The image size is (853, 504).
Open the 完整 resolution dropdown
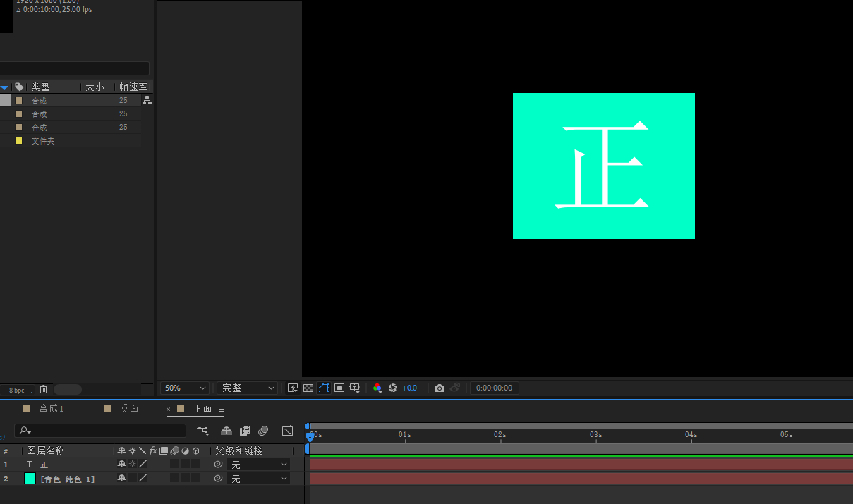point(247,388)
